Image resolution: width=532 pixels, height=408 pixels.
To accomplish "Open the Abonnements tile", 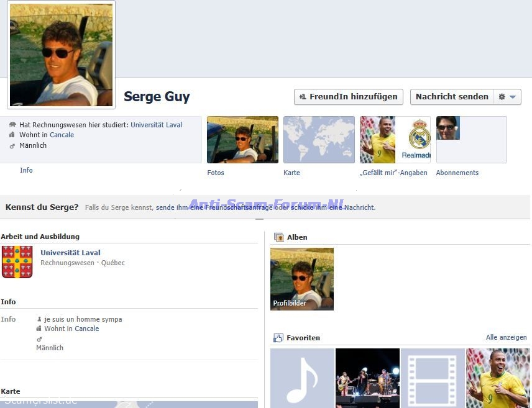I will (471, 140).
